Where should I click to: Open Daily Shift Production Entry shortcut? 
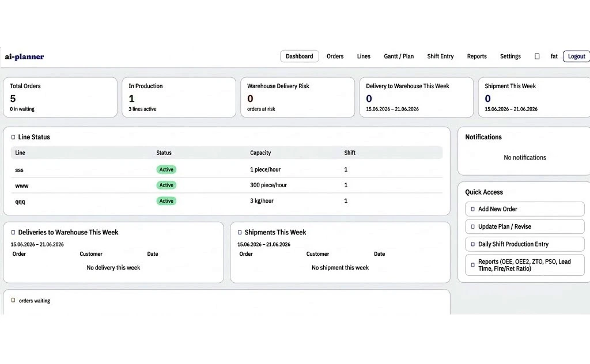pyautogui.click(x=524, y=244)
